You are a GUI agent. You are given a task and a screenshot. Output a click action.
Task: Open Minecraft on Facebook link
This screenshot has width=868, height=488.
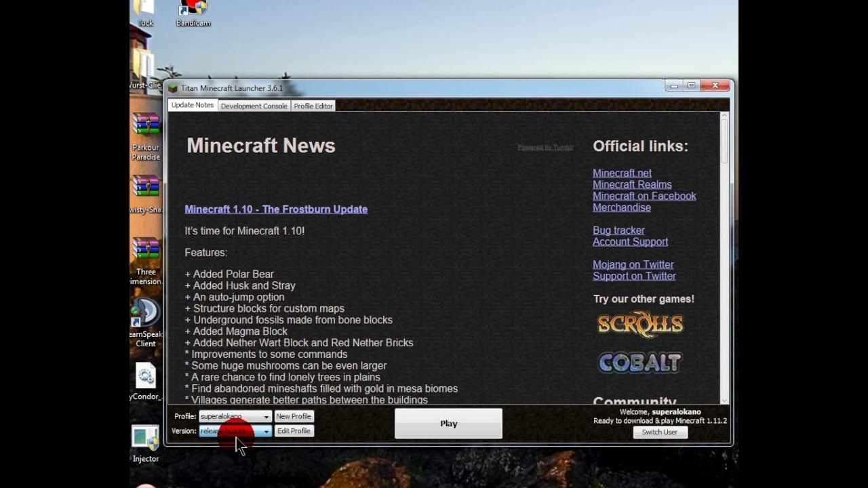coord(644,196)
